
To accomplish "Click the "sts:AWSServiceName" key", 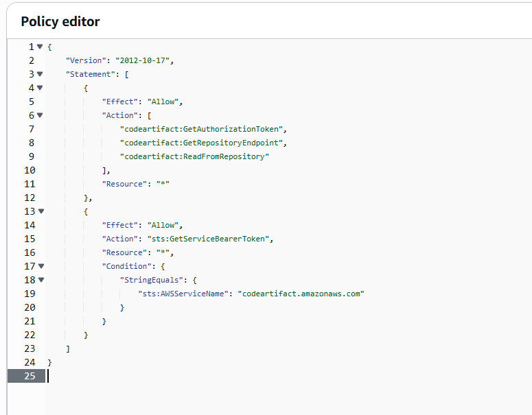I will tap(183, 294).
